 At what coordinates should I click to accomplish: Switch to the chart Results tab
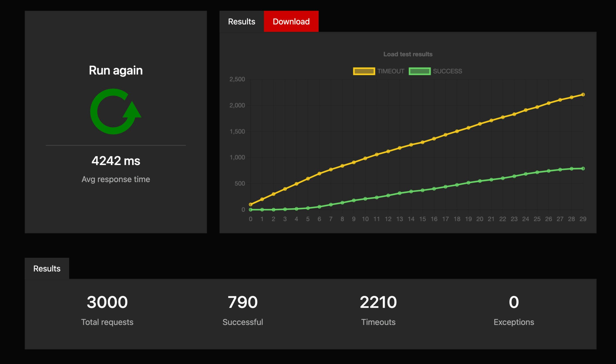point(242,22)
